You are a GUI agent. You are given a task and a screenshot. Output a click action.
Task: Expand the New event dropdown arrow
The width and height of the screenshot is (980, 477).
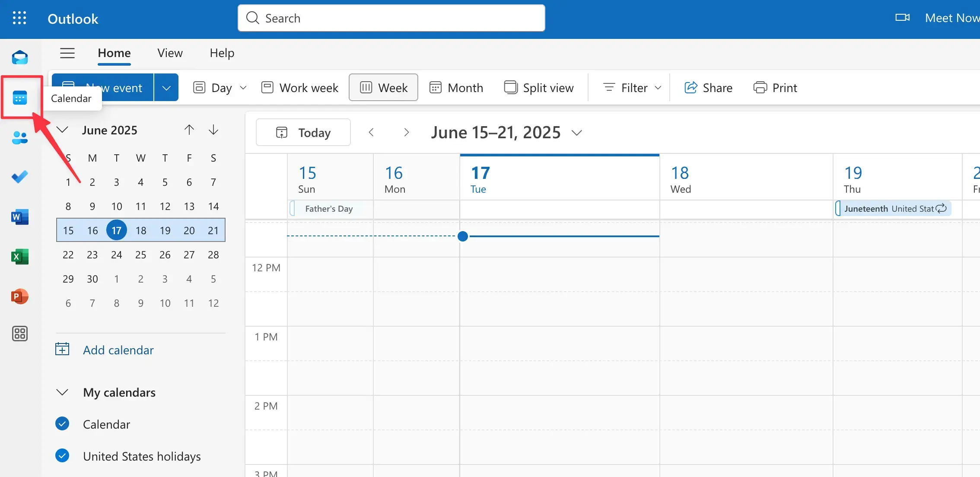[x=166, y=88]
